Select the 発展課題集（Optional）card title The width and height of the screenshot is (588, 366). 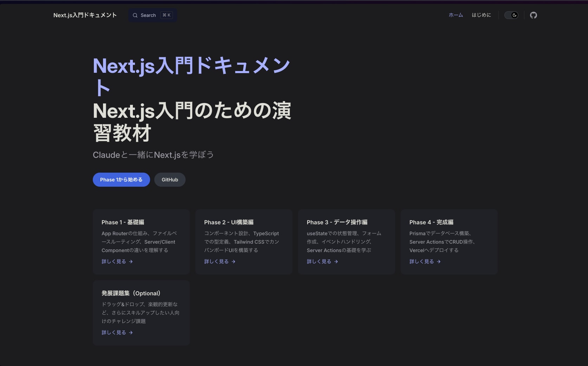point(131,293)
